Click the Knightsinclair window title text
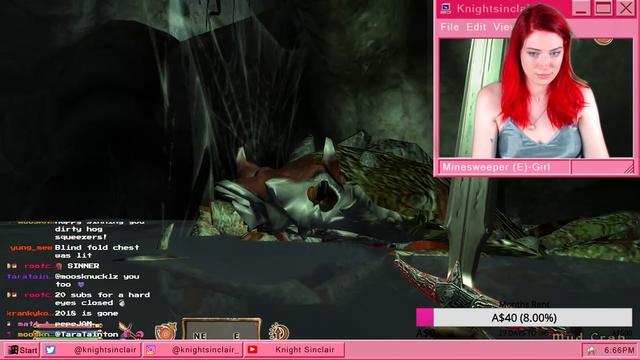The width and height of the screenshot is (640, 360). (493, 8)
